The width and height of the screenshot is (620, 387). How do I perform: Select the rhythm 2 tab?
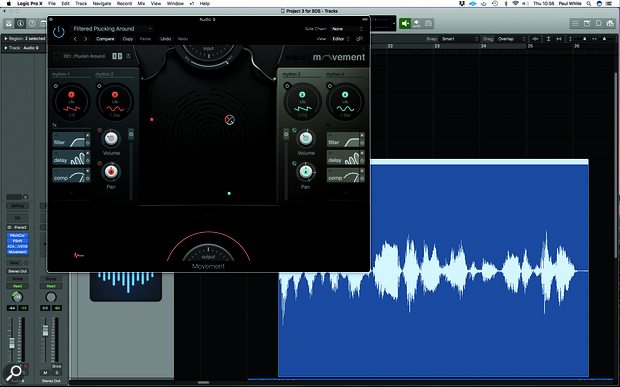pos(104,74)
